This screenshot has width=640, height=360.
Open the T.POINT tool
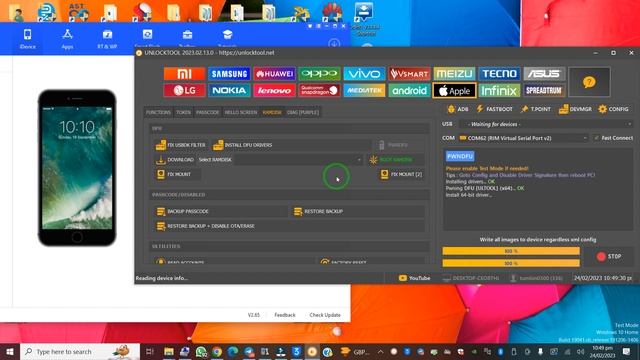click(536, 109)
